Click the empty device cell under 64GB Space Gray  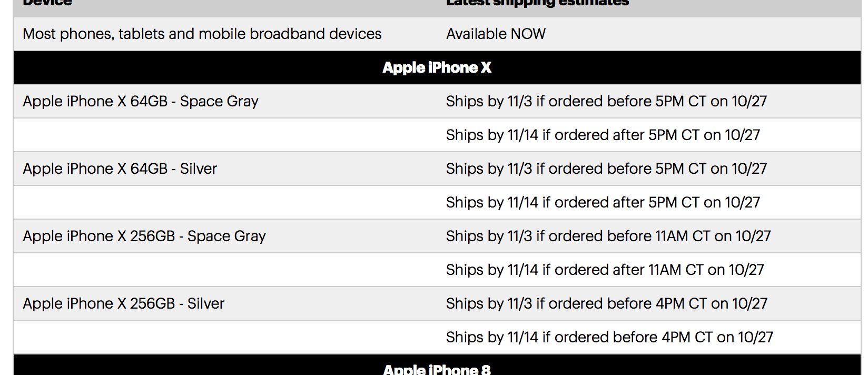point(225,135)
